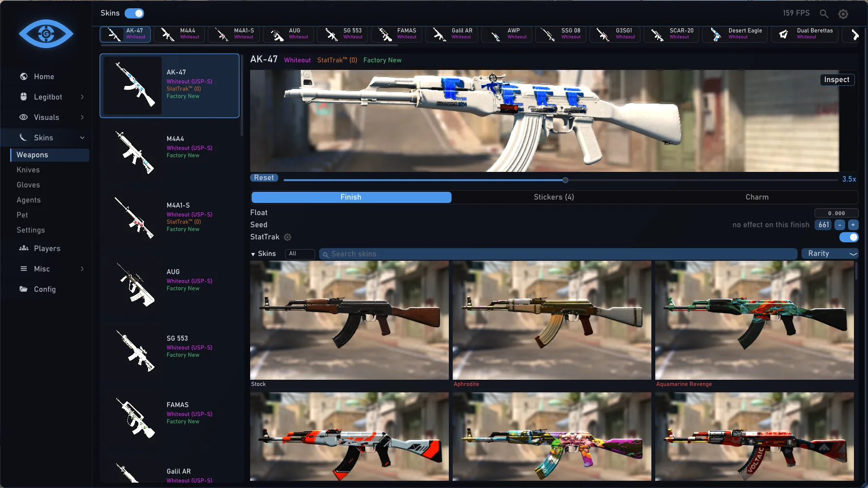The width and height of the screenshot is (868, 488).
Task: Open StatTrak settings gear icon
Action: click(288, 237)
